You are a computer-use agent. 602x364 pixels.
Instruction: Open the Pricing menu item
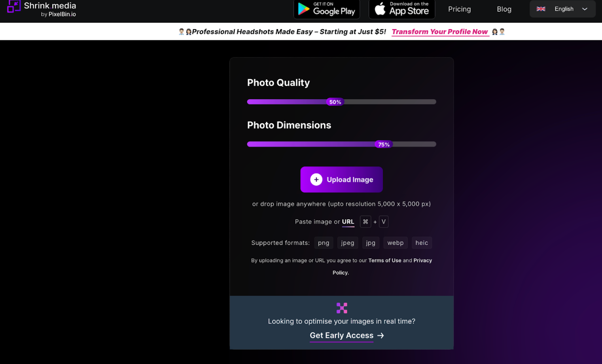[x=459, y=9]
